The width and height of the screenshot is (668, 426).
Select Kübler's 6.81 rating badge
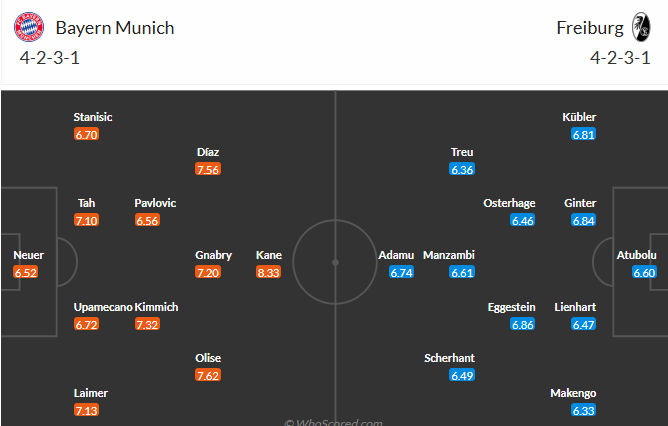point(583,134)
